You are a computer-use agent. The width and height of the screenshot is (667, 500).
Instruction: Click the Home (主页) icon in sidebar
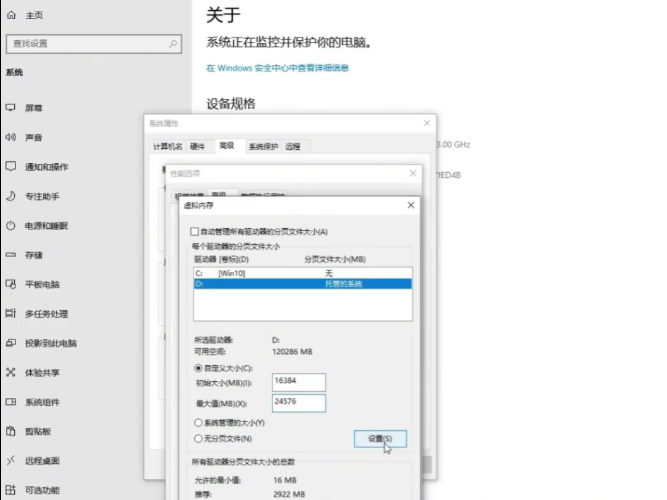[10, 15]
